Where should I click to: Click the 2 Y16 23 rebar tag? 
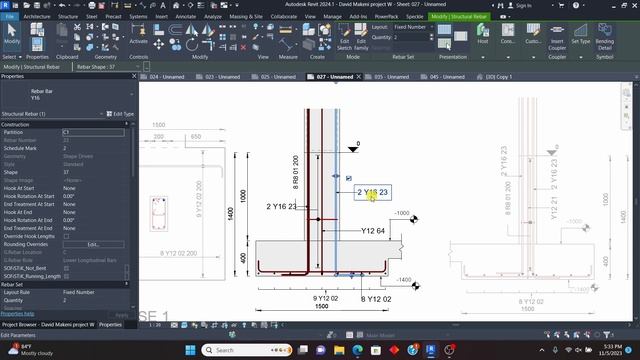(372, 192)
